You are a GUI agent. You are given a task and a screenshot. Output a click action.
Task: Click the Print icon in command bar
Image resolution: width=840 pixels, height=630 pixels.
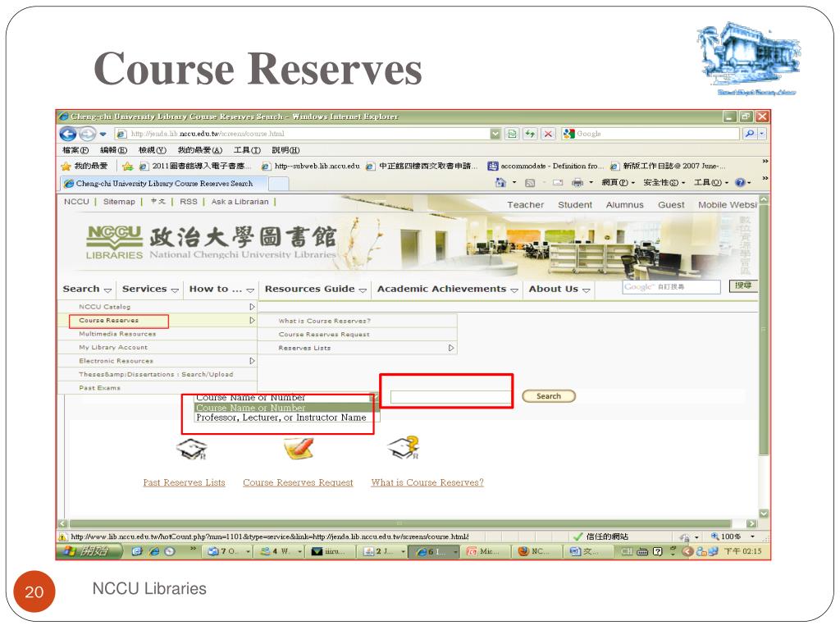click(x=577, y=183)
